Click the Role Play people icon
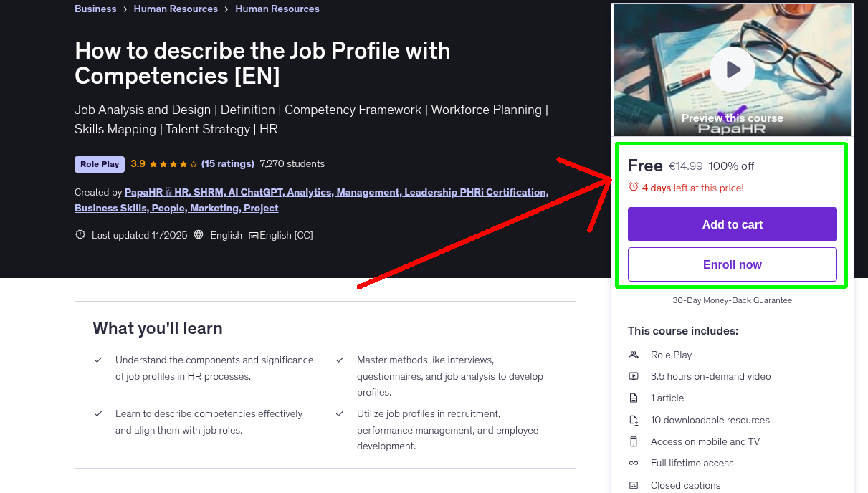This screenshot has height=493, width=868. 634,355
